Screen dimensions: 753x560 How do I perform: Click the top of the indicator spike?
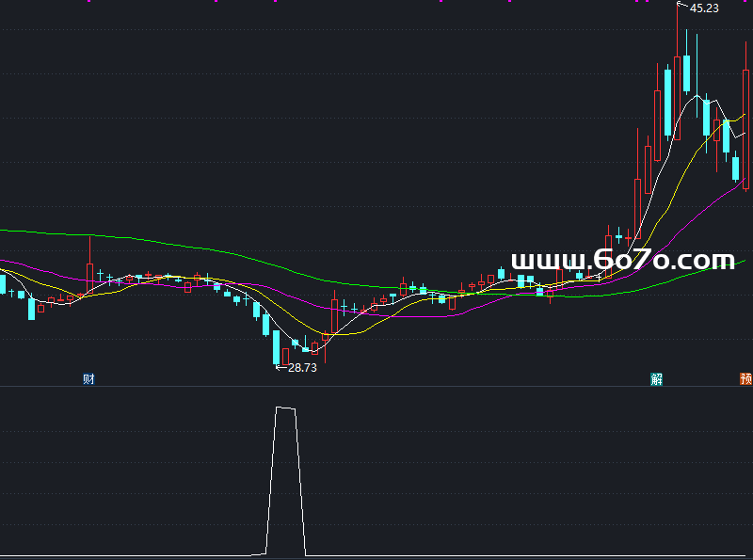click(x=285, y=408)
